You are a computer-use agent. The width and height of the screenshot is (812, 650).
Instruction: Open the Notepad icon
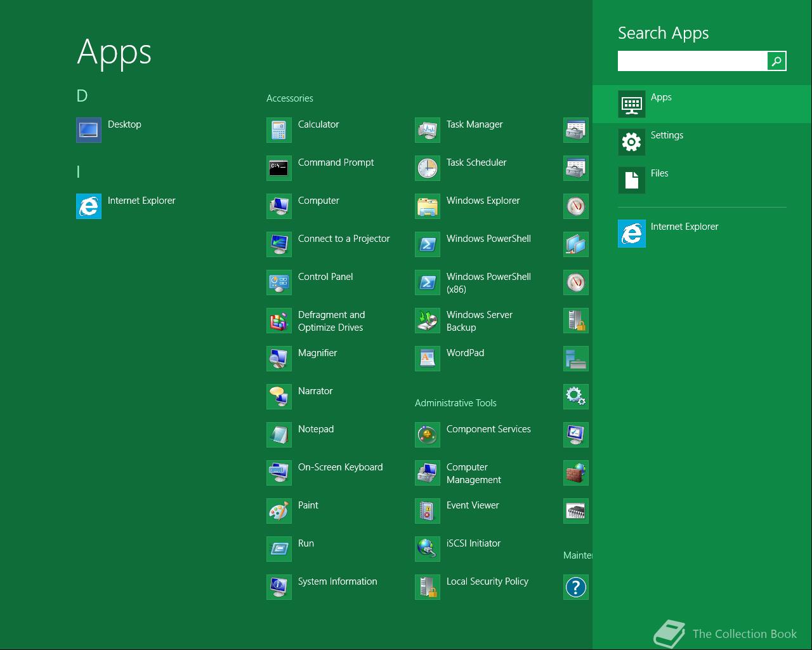click(x=279, y=435)
